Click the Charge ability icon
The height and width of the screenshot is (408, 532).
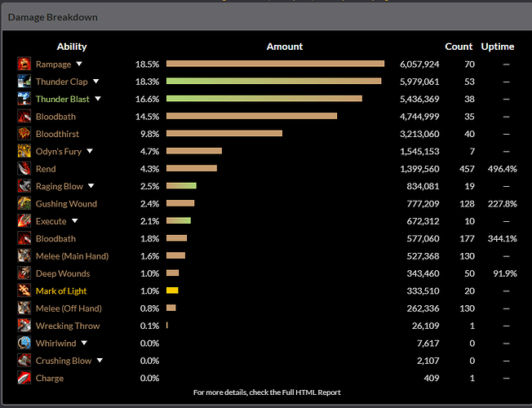(24, 378)
